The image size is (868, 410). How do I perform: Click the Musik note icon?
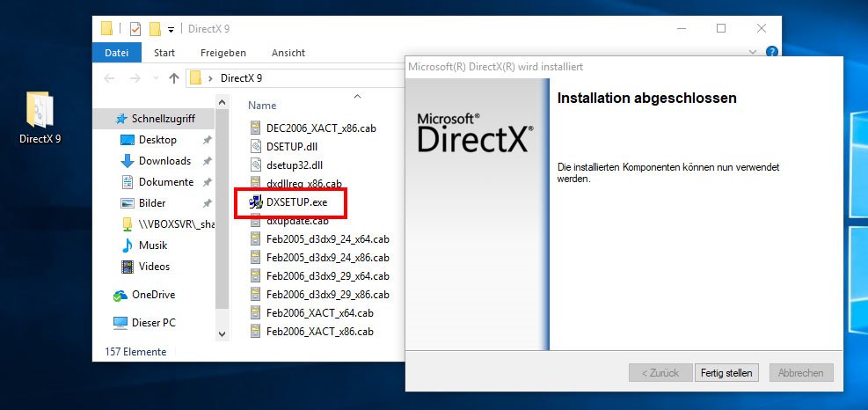(x=128, y=245)
